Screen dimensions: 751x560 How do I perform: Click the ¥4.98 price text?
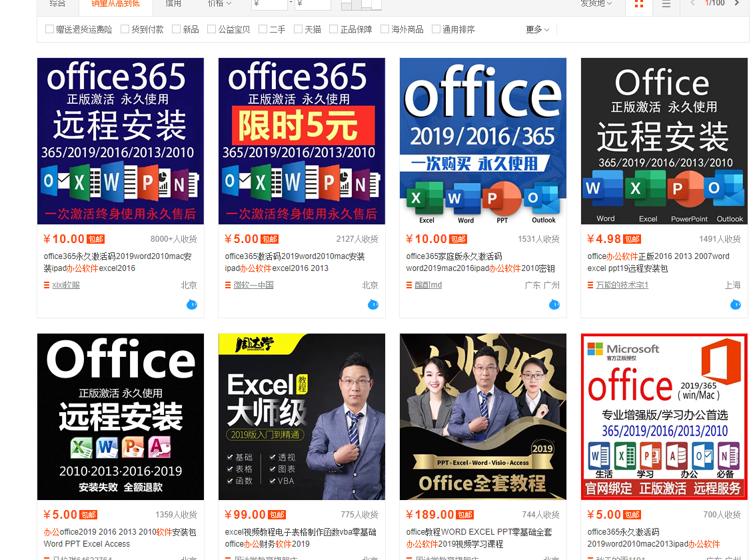coord(604,239)
